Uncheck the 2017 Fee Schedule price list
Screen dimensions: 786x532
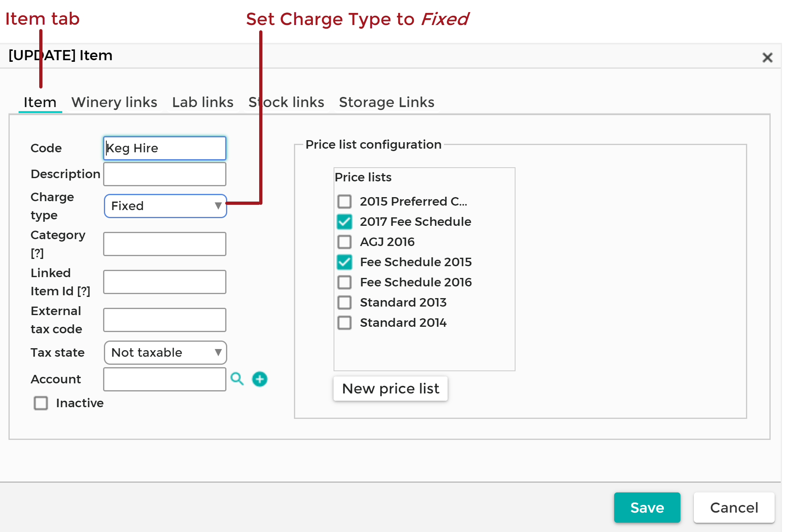coord(344,221)
